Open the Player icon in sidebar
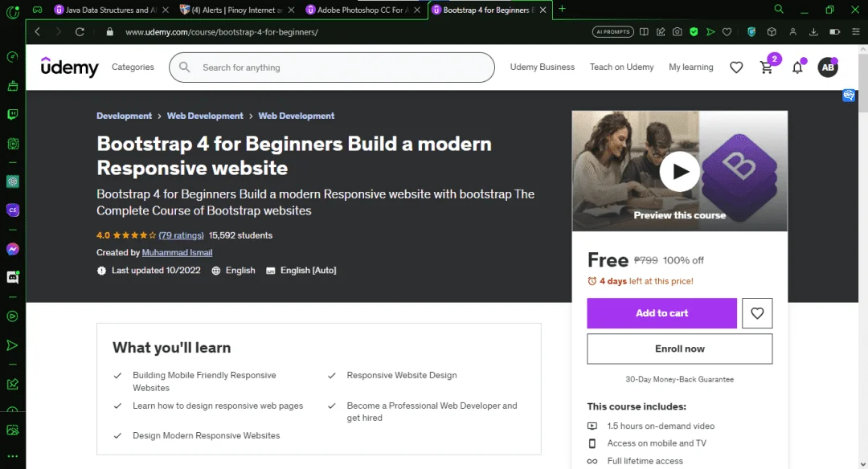This screenshot has width=868, height=469. click(x=12, y=316)
